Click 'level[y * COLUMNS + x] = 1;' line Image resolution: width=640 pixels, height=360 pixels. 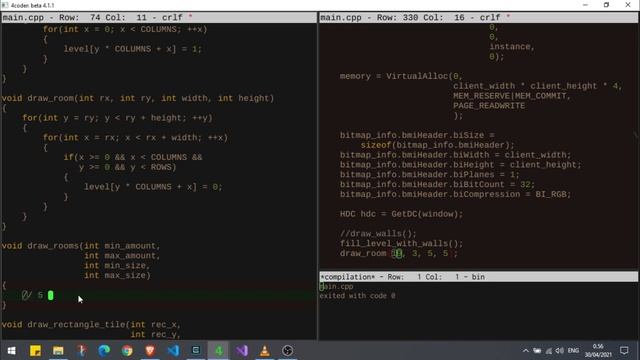(133, 49)
